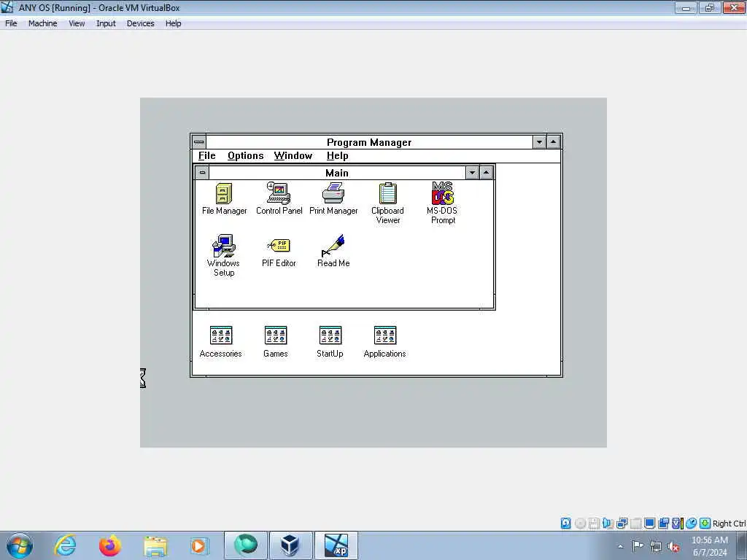The width and height of the screenshot is (747, 560).
Task: Launch Firefox from the taskbar
Action: [110, 545]
